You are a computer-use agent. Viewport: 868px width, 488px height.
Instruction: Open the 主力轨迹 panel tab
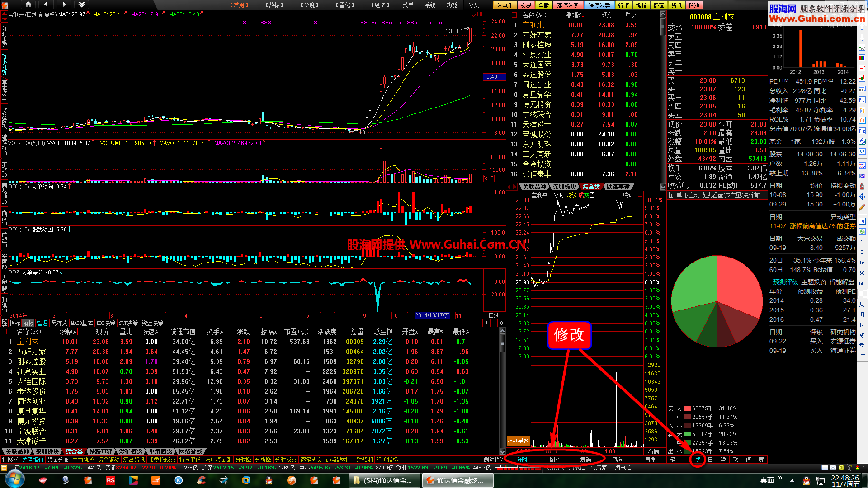pos(83,460)
